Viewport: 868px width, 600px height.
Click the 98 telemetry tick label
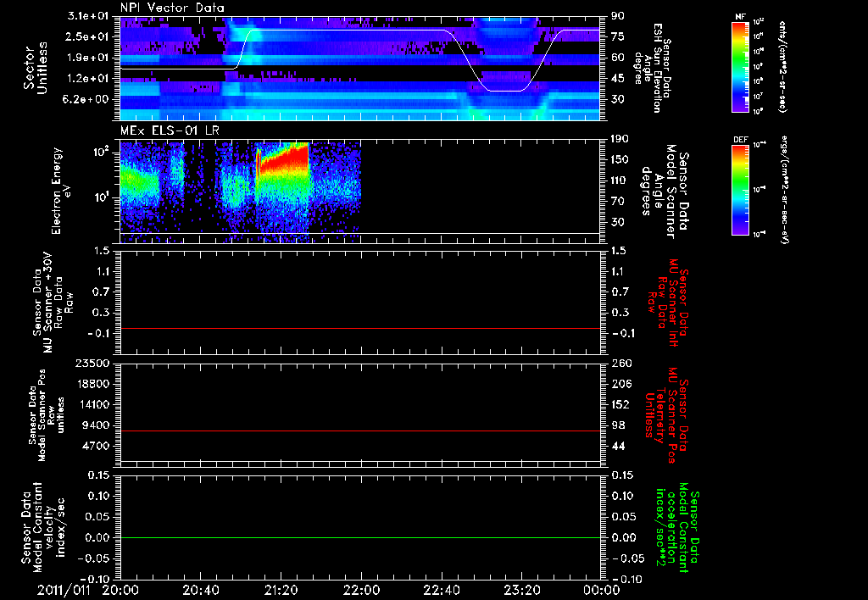[618, 425]
